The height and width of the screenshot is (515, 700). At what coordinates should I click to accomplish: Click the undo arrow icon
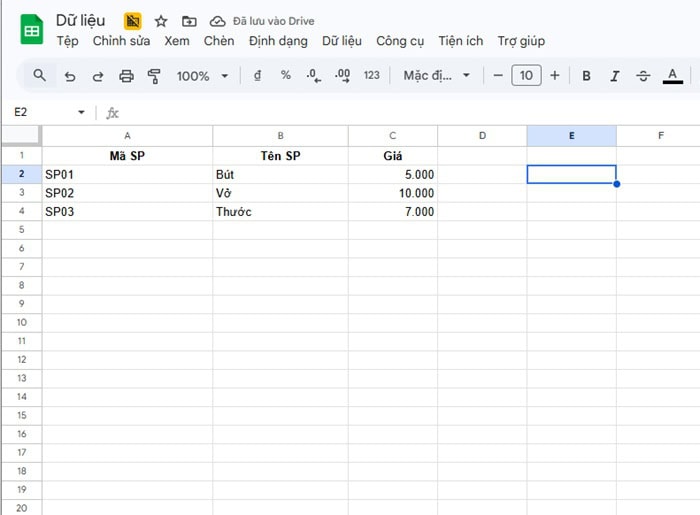(x=69, y=76)
